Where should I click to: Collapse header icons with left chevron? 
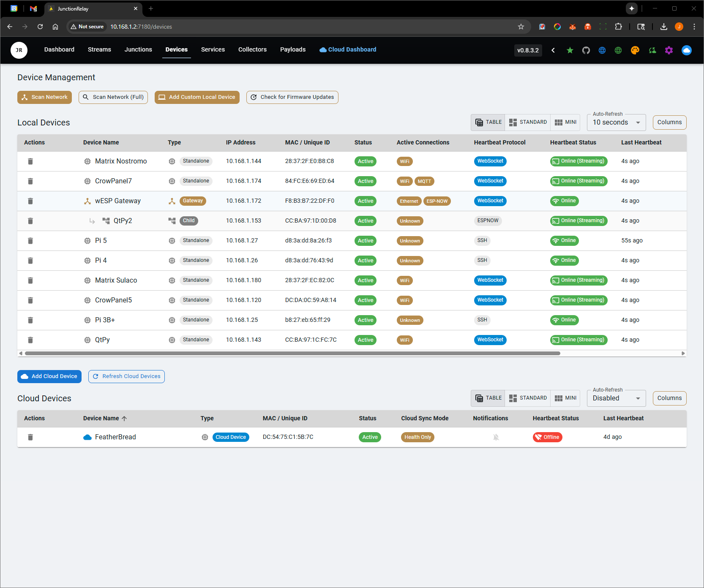[553, 50]
